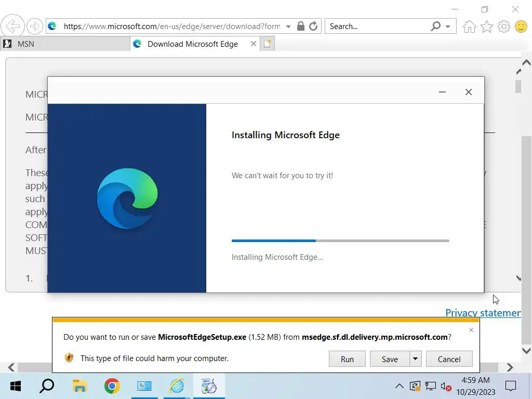Open a new tab with the blank tab button
The width and height of the screenshot is (532, 399).
coord(268,44)
